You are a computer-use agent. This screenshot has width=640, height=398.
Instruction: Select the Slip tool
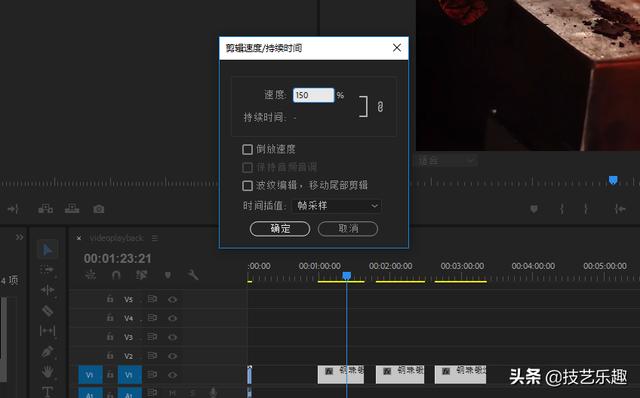[x=47, y=331]
